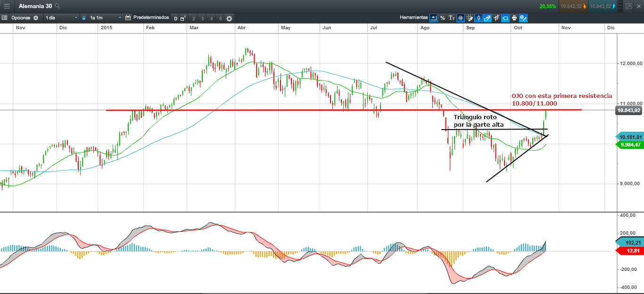Open the hamburger menu at top left
Image resolution: width=644 pixels, height=294 pixels.
7,6
